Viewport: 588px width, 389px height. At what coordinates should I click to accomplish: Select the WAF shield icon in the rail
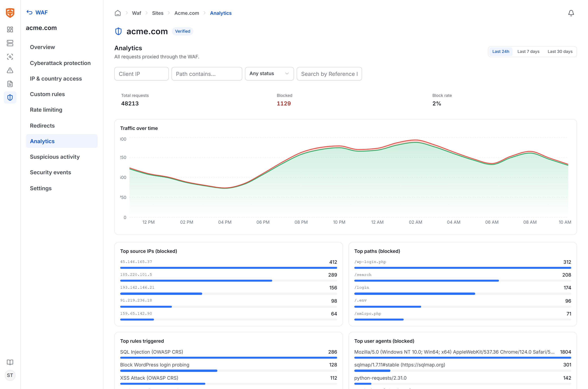pos(10,97)
